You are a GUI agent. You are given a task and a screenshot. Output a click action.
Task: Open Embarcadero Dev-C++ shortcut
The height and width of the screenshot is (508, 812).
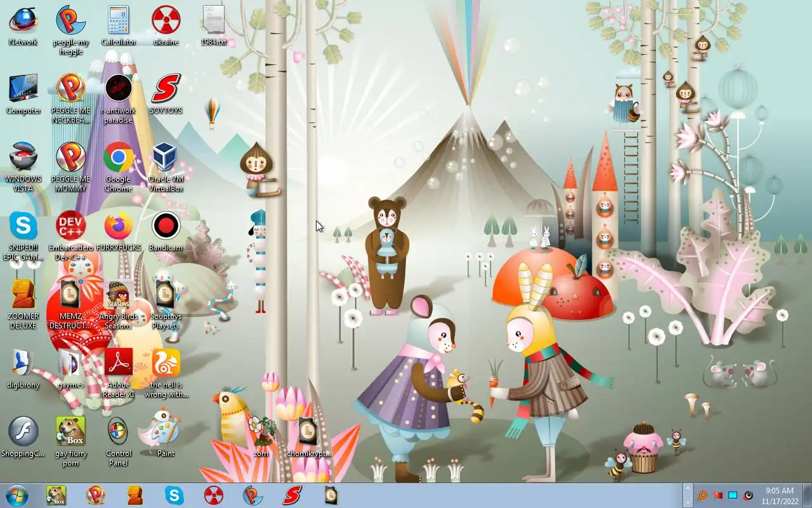[71, 236]
